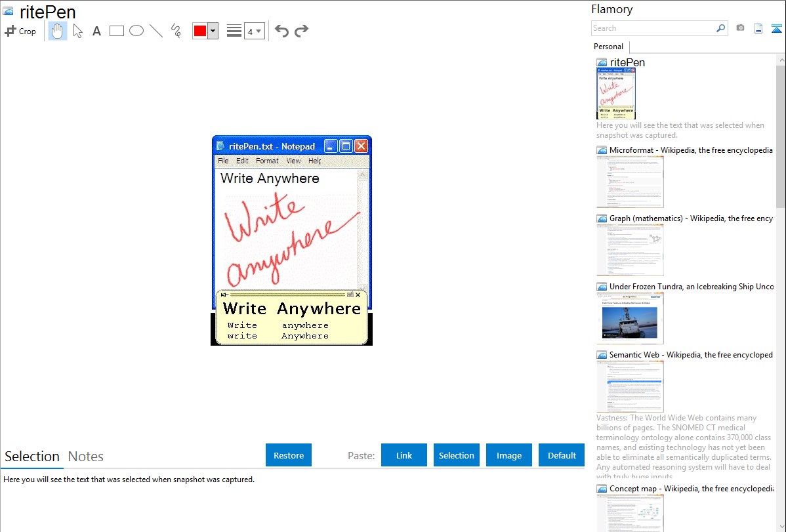Screen dimensions: 786x532
Task: Click the Under Frozen Tundra title text
Action: 692,286
